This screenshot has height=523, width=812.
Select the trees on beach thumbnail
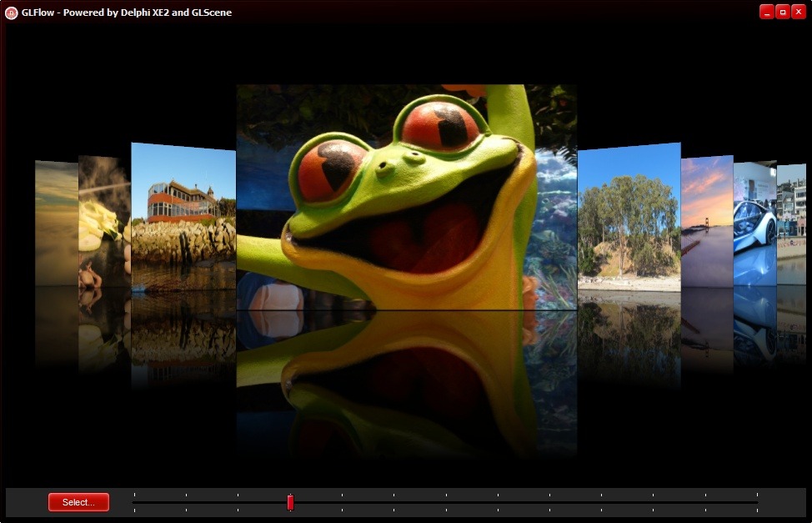click(629, 217)
